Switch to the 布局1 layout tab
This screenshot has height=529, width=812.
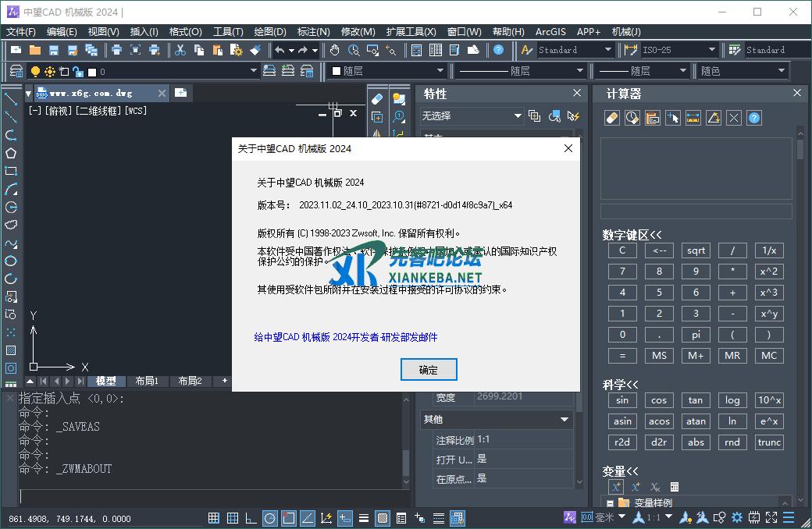[147, 381]
